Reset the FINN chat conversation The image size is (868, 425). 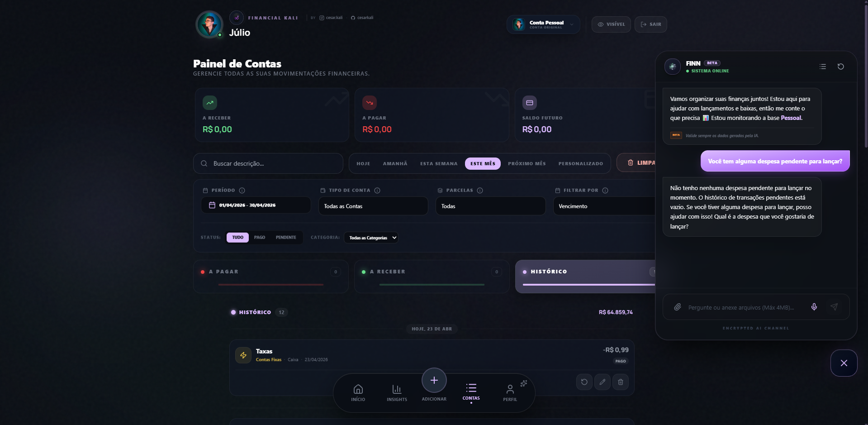coord(840,67)
